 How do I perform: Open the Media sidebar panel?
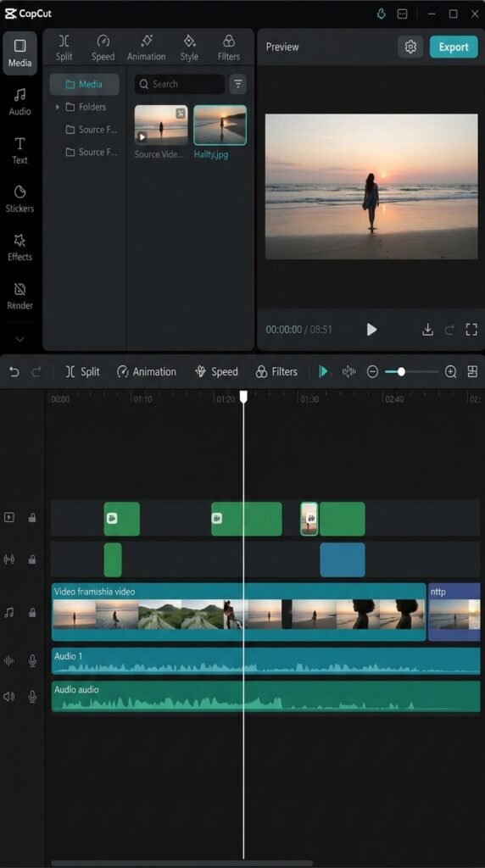[x=20, y=53]
